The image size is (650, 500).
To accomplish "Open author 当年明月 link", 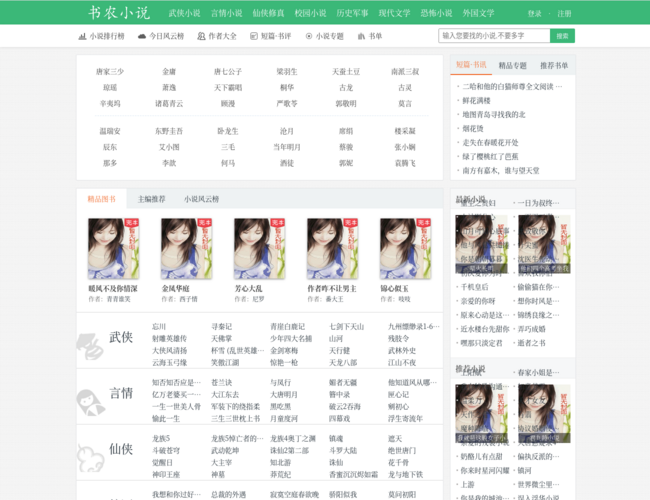I will pyautogui.click(x=287, y=147).
